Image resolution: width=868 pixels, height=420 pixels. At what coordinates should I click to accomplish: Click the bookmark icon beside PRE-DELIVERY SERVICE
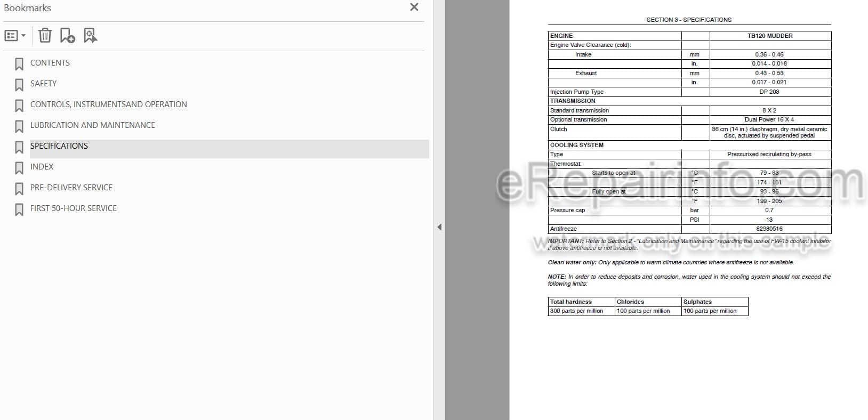click(19, 189)
